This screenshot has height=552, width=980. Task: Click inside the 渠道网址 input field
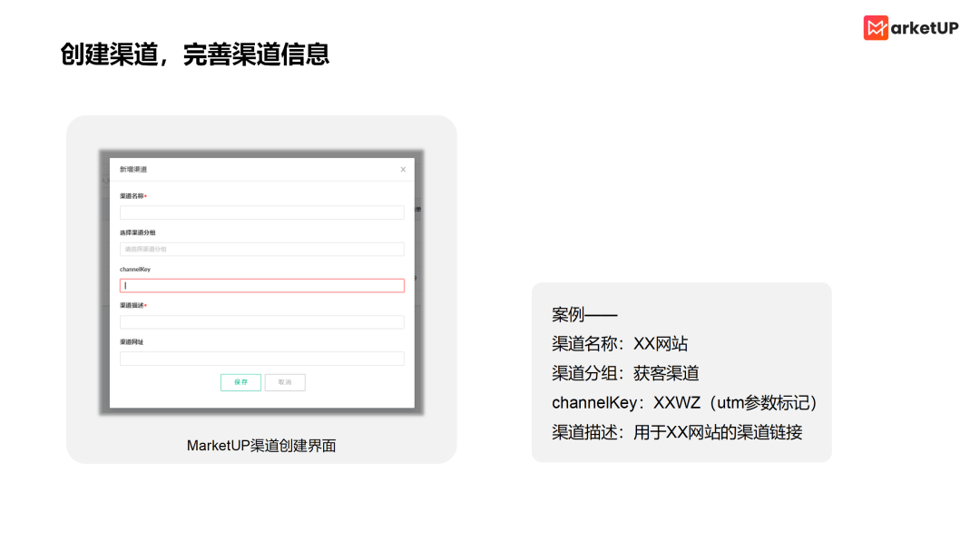(261, 358)
